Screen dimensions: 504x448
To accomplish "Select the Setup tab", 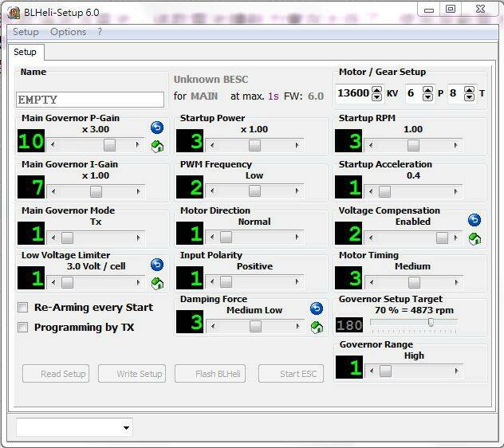I will coord(25,52).
